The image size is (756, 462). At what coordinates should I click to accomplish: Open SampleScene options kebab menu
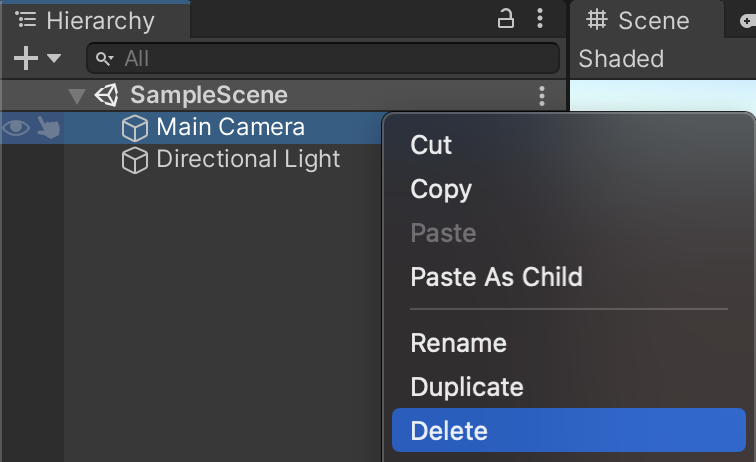541,96
